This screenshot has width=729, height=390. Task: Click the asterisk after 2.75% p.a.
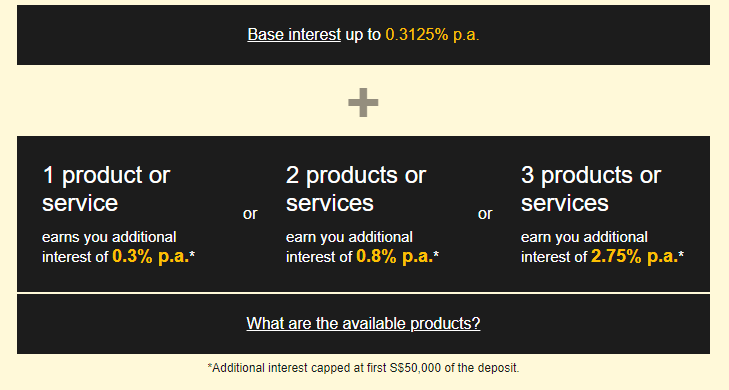pyautogui.click(x=681, y=254)
